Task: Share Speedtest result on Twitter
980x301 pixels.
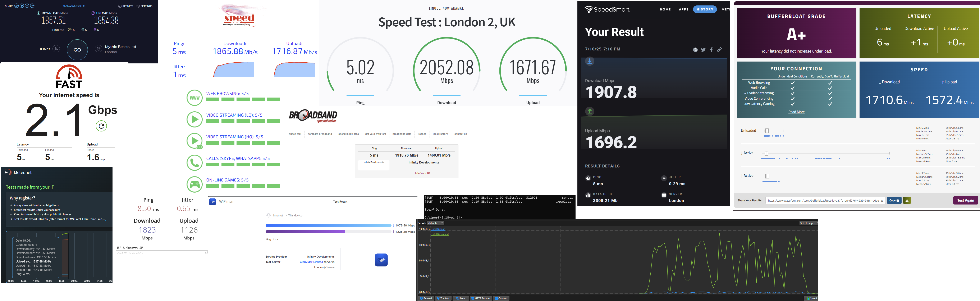Action: 22,6
